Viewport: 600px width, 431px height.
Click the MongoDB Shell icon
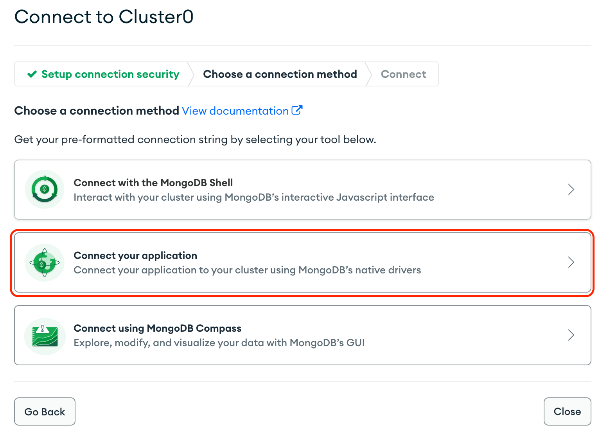[x=44, y=189]
